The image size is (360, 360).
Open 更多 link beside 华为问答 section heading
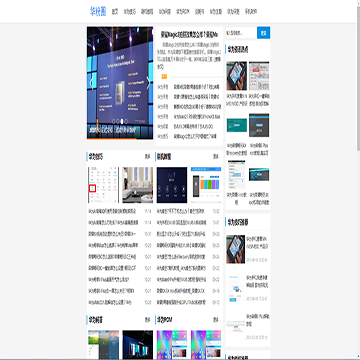(148, 320)
